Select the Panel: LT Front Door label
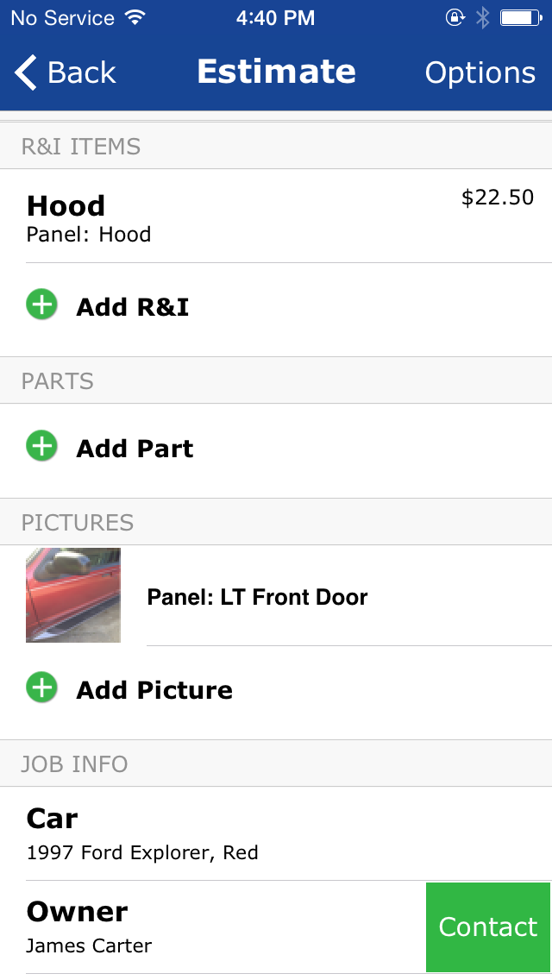This screenshot has width=552, height=980. [x=258, y=597]
